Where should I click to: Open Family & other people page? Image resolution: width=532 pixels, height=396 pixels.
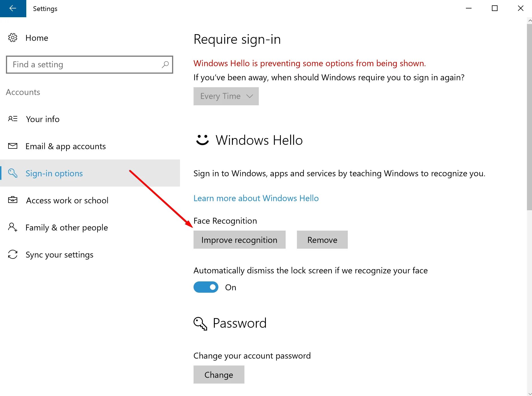pos(67,227)
